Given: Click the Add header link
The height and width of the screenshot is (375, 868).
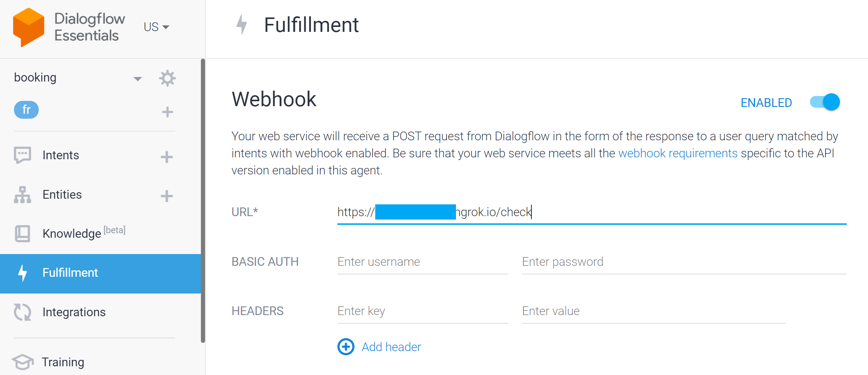Looking at the screenshot, I should 391,347.
